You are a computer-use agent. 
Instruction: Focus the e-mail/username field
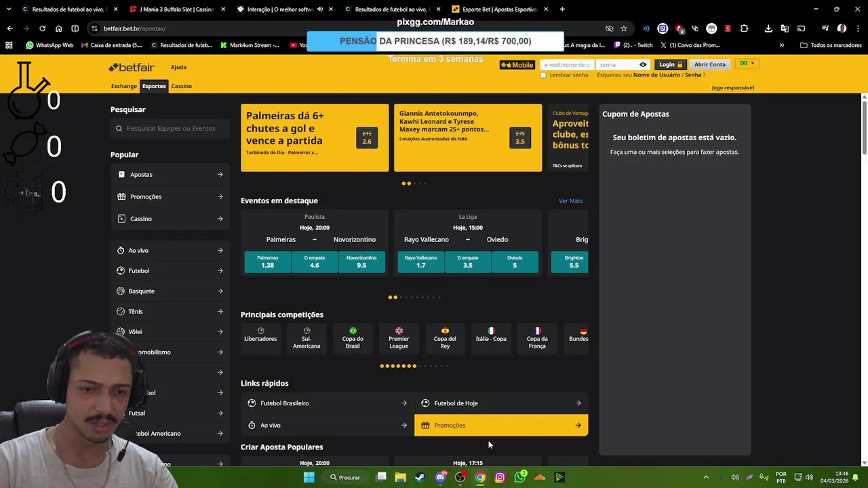[x=567, y=65]
